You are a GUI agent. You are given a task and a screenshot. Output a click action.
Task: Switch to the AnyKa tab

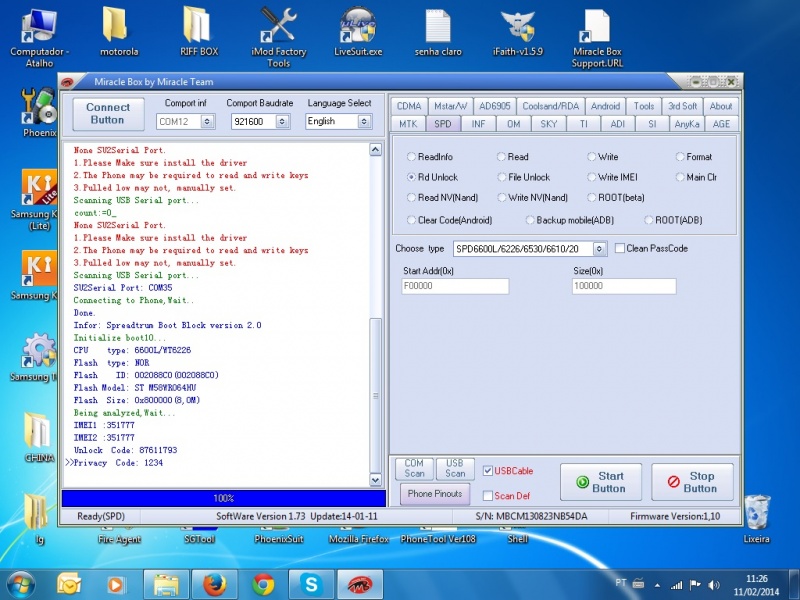coord(687,124)
